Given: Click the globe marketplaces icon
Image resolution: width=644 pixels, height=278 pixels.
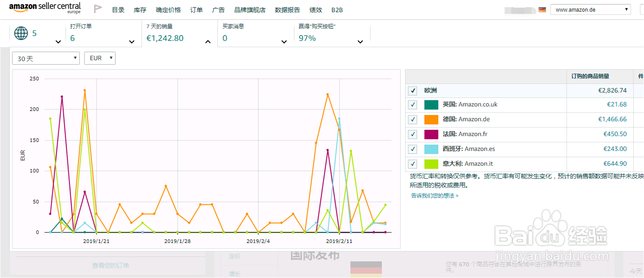Looking at the screenshot, I should pyautogui.click(x=21, y=33).
